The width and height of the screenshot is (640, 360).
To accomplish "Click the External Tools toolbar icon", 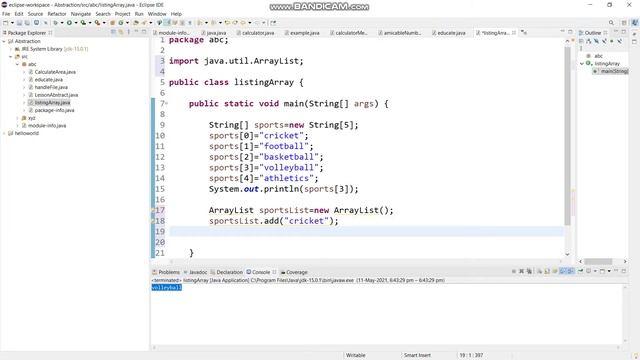I will pos(98,23).
